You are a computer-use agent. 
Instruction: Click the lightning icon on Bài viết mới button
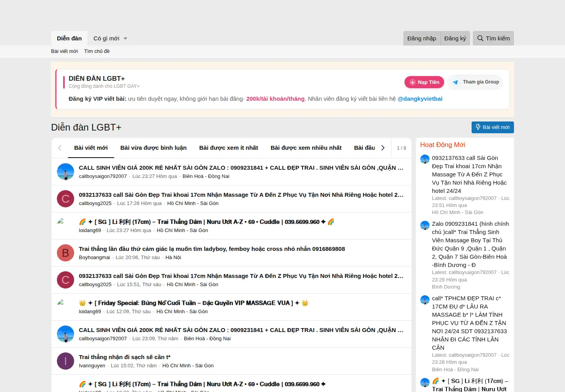[x=478, y=127]
